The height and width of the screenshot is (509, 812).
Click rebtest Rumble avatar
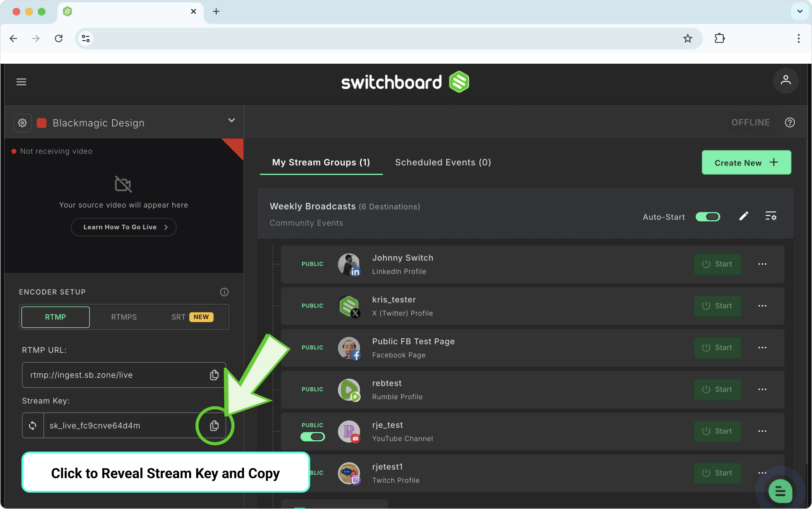click(x=349, y=389)
